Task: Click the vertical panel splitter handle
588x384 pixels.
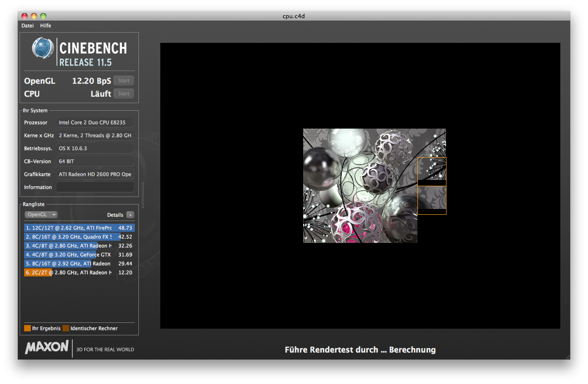Action: (x=143, y=195)
